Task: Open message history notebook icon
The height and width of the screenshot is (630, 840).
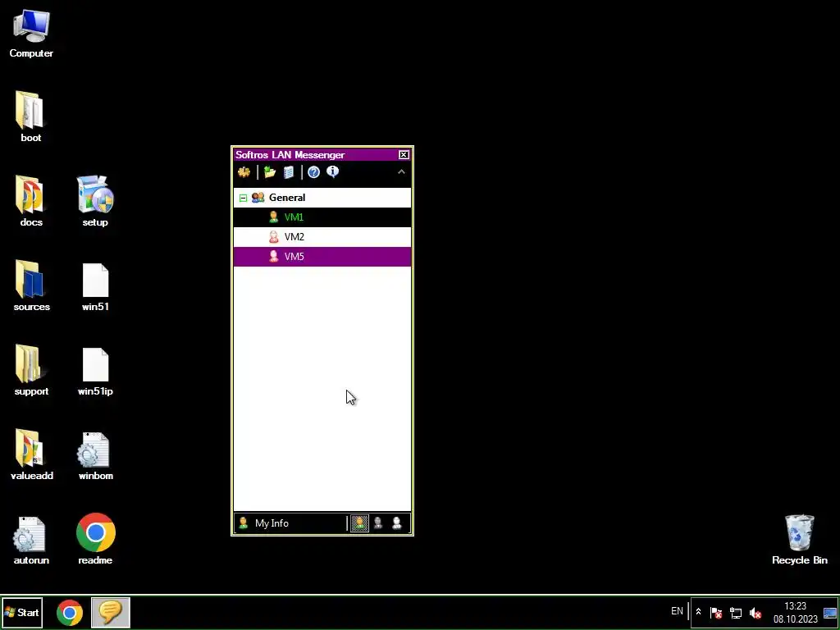Action: pos(289,172)
